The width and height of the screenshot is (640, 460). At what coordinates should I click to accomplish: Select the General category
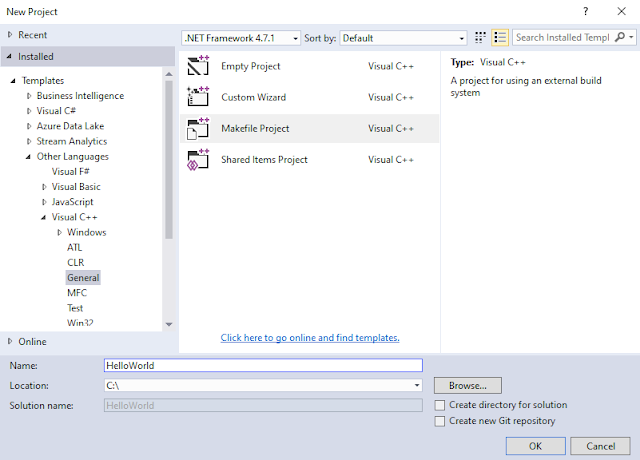click(x=83, y=278)
